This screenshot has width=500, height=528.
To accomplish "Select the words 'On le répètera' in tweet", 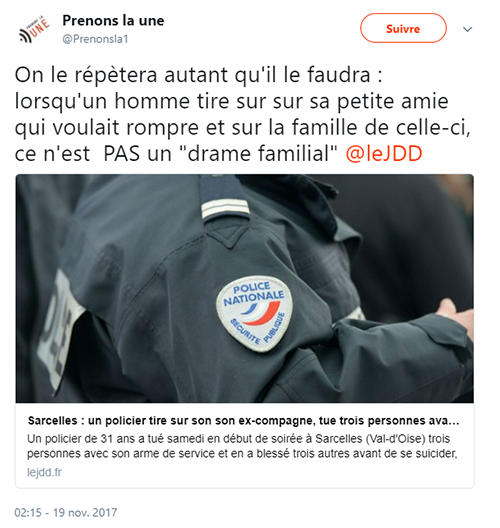I will click(x=86, y=75).
